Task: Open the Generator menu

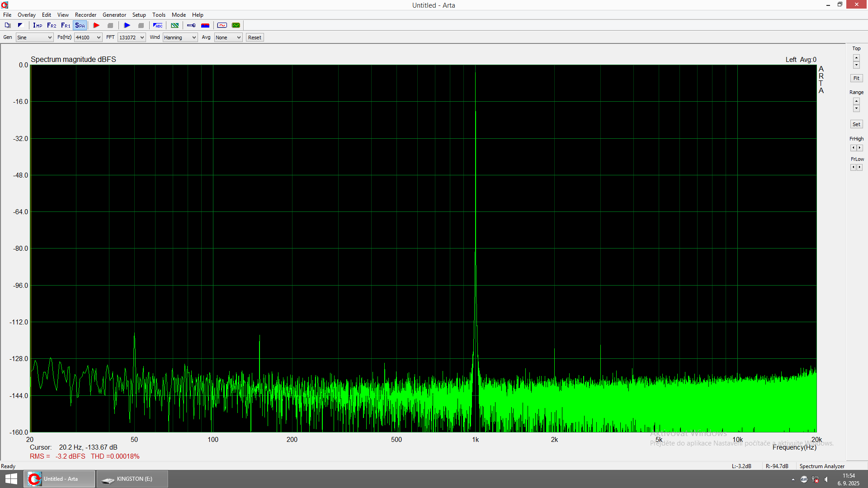Action: click(x=114, y=15)
